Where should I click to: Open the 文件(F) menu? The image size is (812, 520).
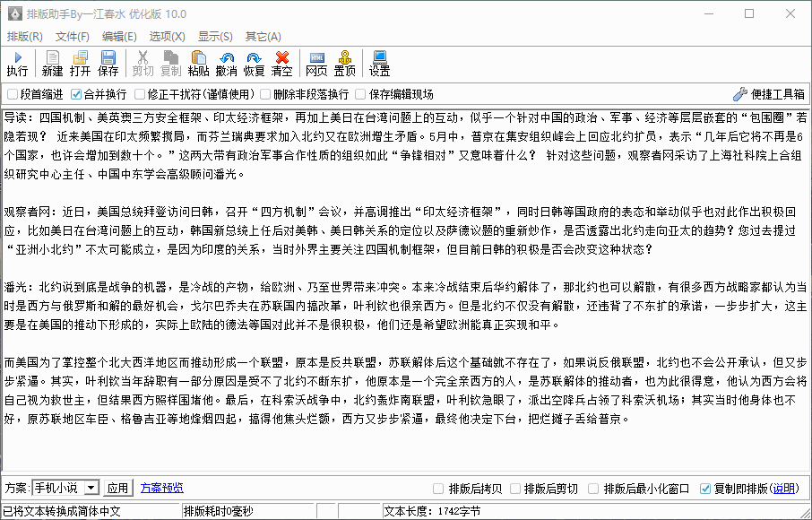click(x=73, y=37)
